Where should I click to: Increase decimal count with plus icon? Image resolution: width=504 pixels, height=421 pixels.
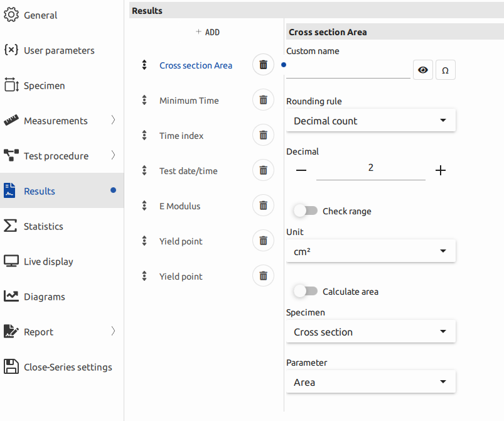coord(441,170)
